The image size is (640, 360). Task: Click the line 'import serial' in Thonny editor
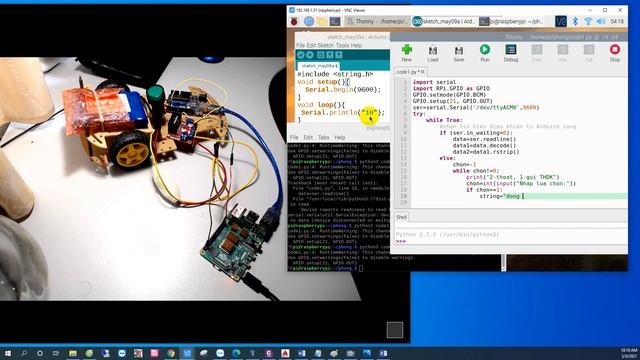coord(434,82)
